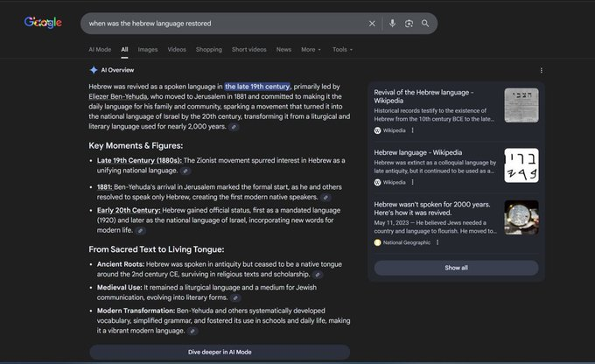Open 'Revival of the Hebrew language - Wikipedia' link
The width and height of the screenshot is (595, 364).
pos(423,96)
